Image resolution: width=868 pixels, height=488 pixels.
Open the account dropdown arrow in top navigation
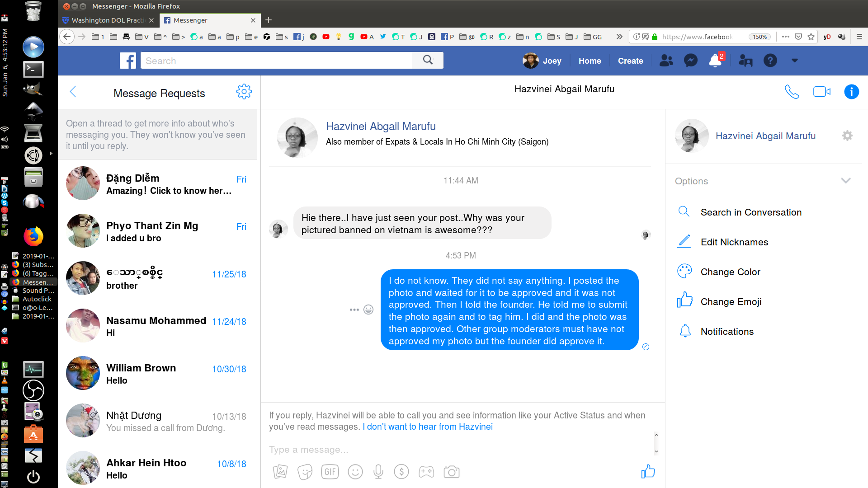[x=794, y=61]
